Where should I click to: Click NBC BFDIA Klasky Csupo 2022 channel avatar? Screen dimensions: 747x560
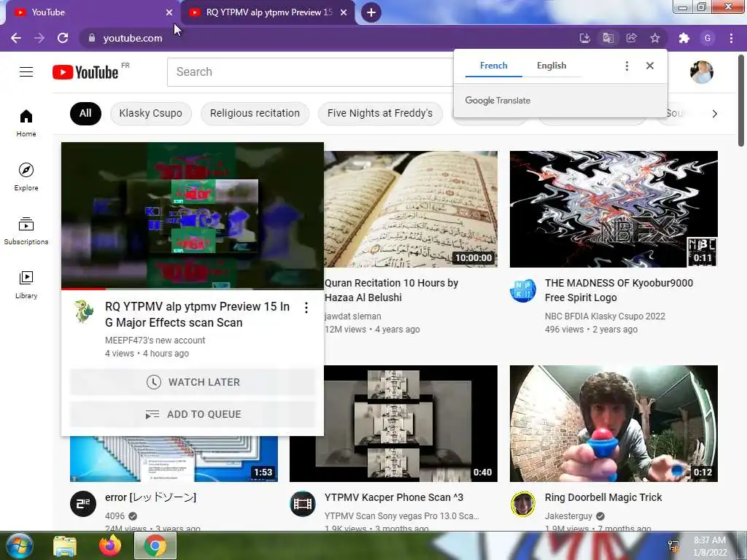(522, 290)
